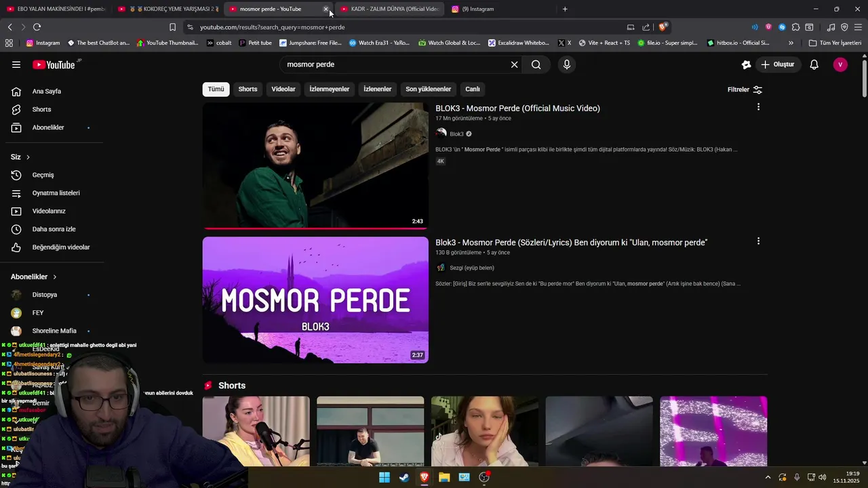Switch to the EBO YALAN MAKİNESİNDE tab
Viewport: 868px width, 488px height.
point(56,9)
